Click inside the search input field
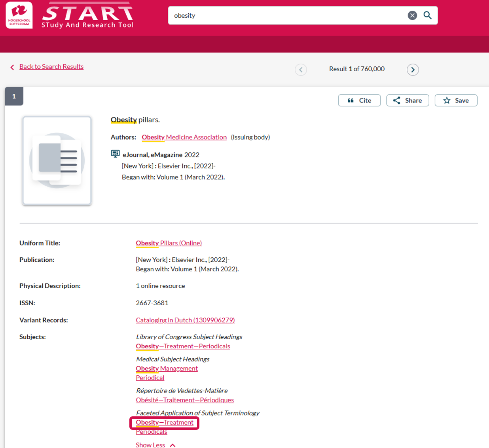 tap(285, 15)
